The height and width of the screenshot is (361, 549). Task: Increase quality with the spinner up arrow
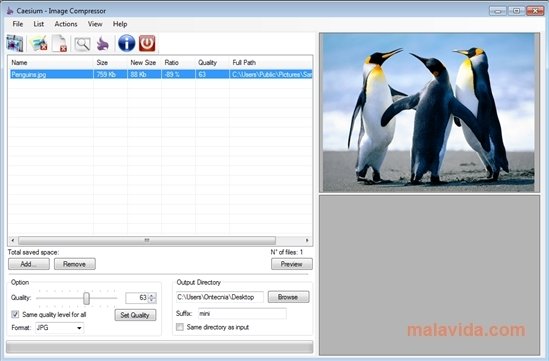coord(152,295)
